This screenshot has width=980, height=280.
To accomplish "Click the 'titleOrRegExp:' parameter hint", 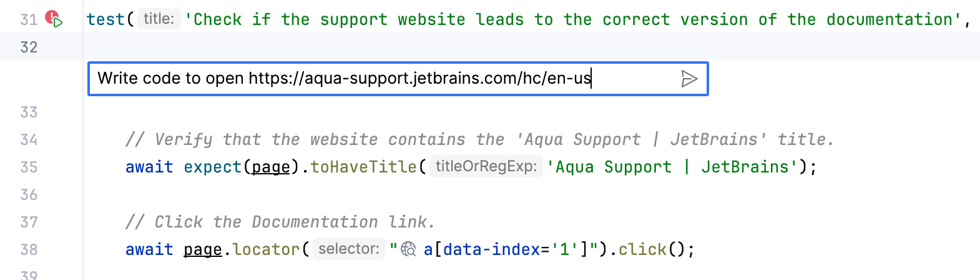I will tap(486, 167).
